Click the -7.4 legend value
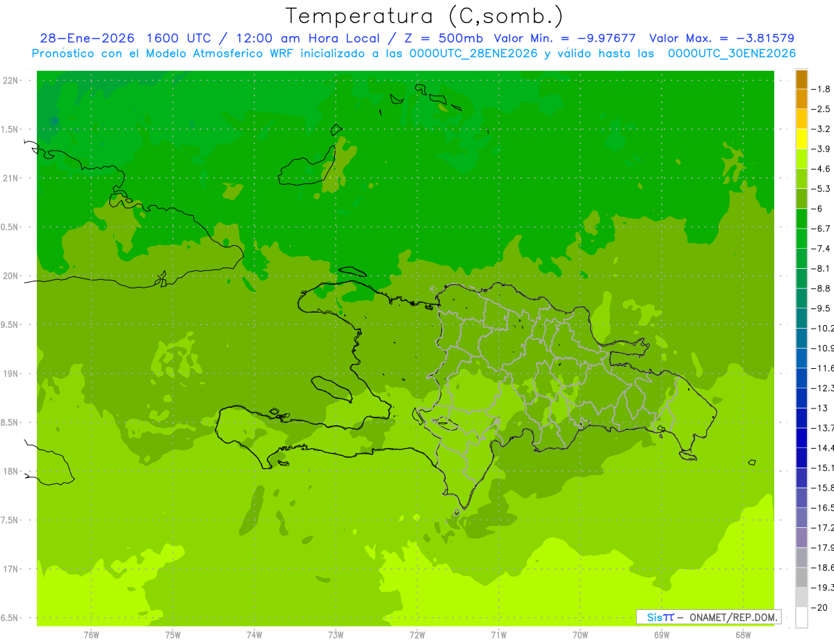Image resolution: width=834 pixels, height=644 pixels. [821, 249]
